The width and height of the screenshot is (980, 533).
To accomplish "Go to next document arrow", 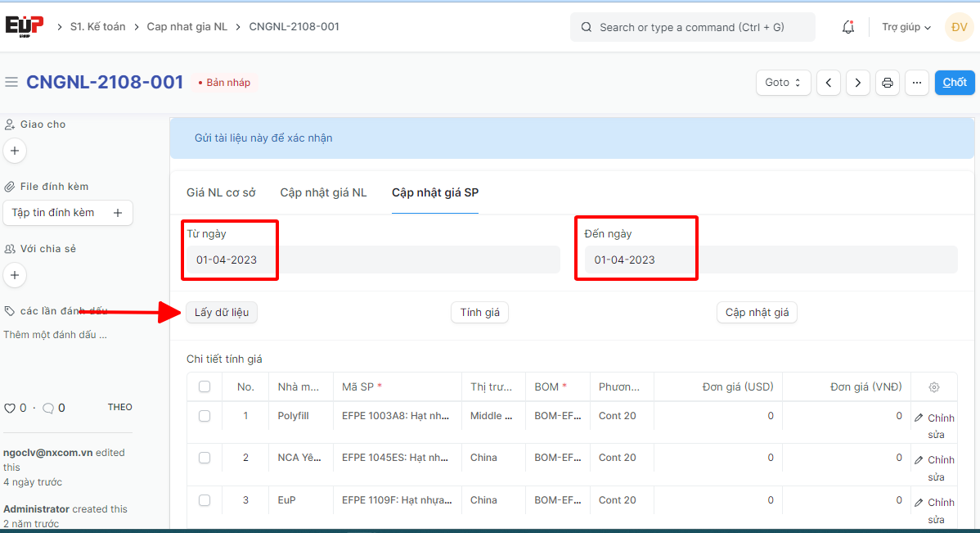I will 857,83.
